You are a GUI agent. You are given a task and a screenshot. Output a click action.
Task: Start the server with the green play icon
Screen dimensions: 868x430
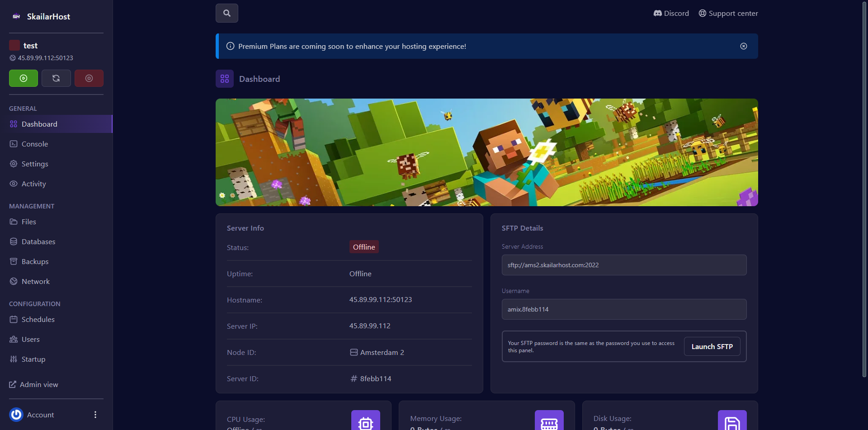[23, 78]
